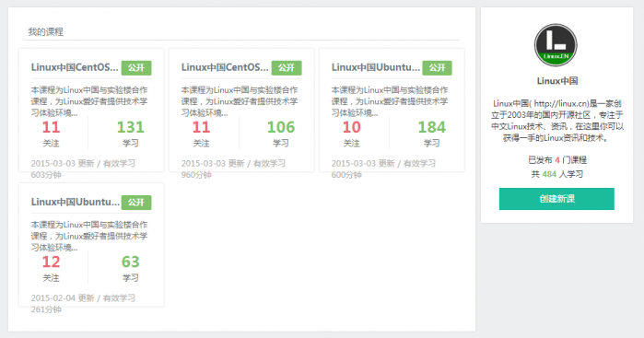The height and width of the screenshot is (338, 644).
Task: Select the 106 学习 learner count
Action: pyautogui.click(x=281, y=134)
